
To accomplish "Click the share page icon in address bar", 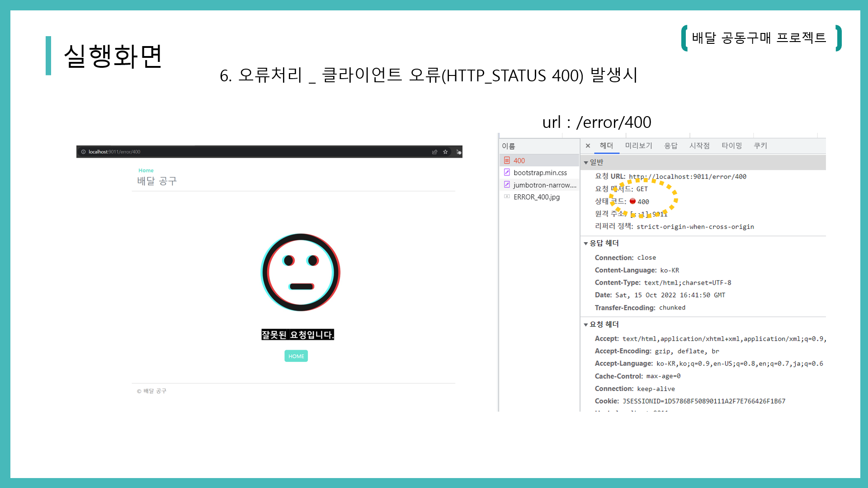I will (x=434, y=152).
